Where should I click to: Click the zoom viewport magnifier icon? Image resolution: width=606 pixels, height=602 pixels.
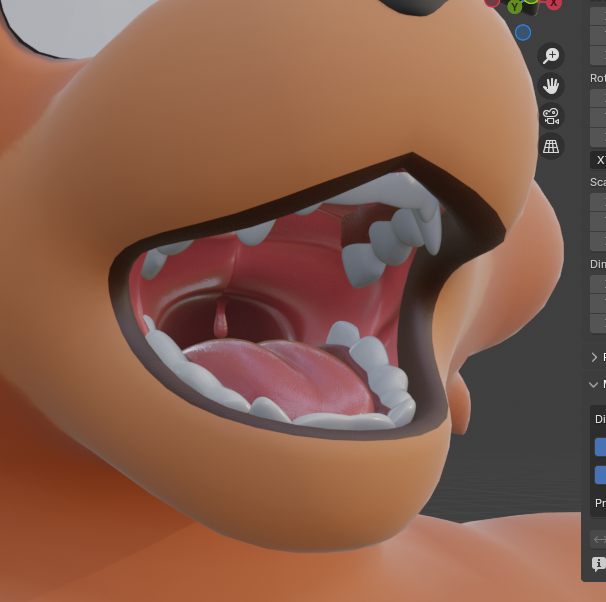pos(551,56)
